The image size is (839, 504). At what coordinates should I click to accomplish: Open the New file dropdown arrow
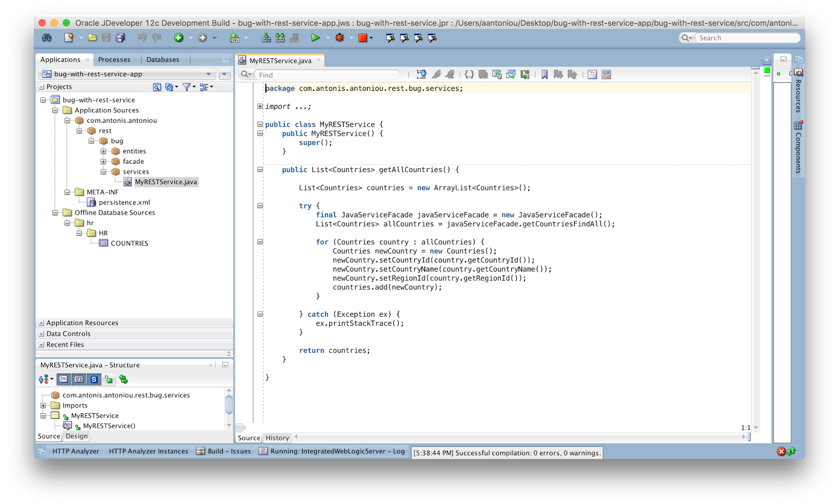pyautogui.click(x=81, y=38)
